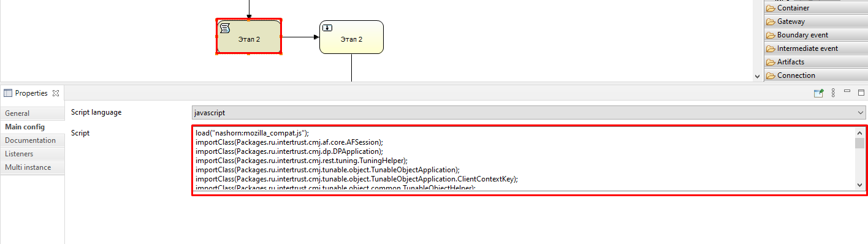This screenshot has height=244, width=868.
Task: Expand the Gateway palette drawer
Action: coord(816,21)
